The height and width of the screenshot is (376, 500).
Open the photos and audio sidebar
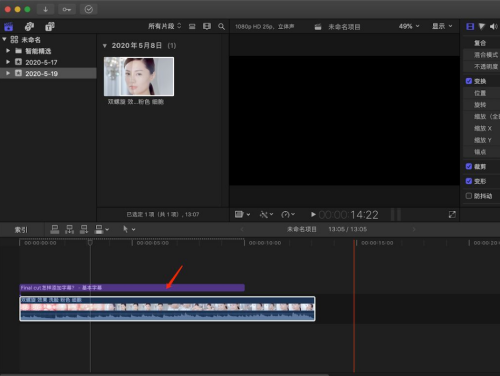tap(29, 27)
